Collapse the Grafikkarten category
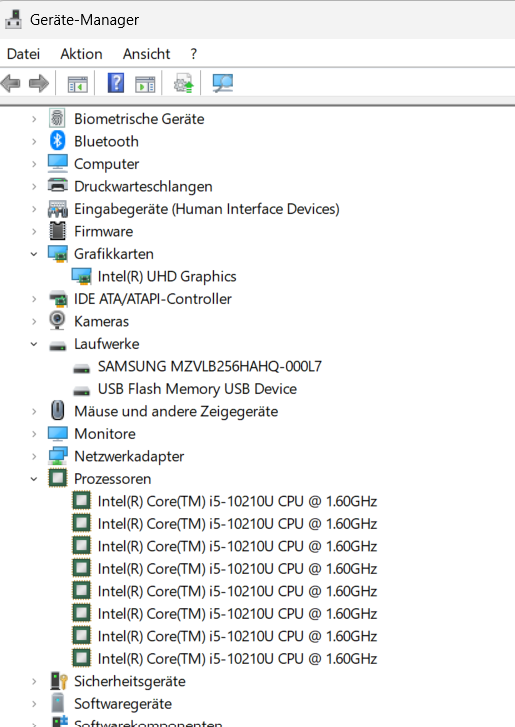Screen dimensions: 515x727 (x=34, y=254)
